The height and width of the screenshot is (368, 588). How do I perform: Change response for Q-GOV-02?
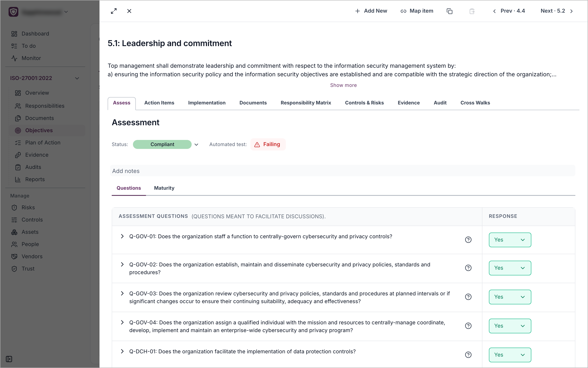pos(510,268)
